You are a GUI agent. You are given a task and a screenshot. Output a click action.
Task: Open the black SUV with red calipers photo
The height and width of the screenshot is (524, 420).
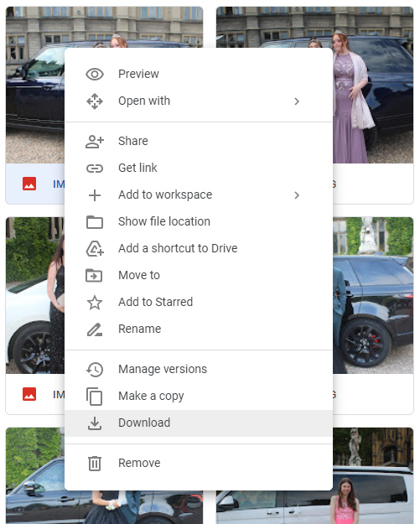coord(373,295)
